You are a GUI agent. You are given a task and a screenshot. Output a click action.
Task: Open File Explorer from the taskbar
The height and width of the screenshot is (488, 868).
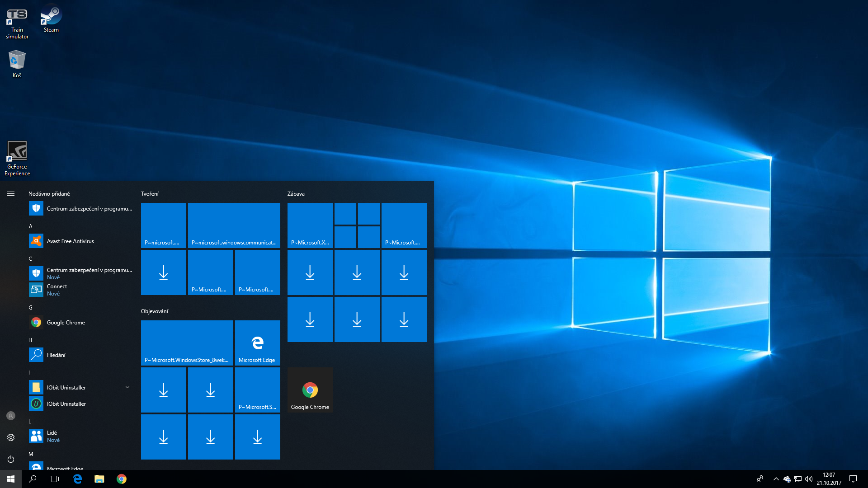(99, 479)
